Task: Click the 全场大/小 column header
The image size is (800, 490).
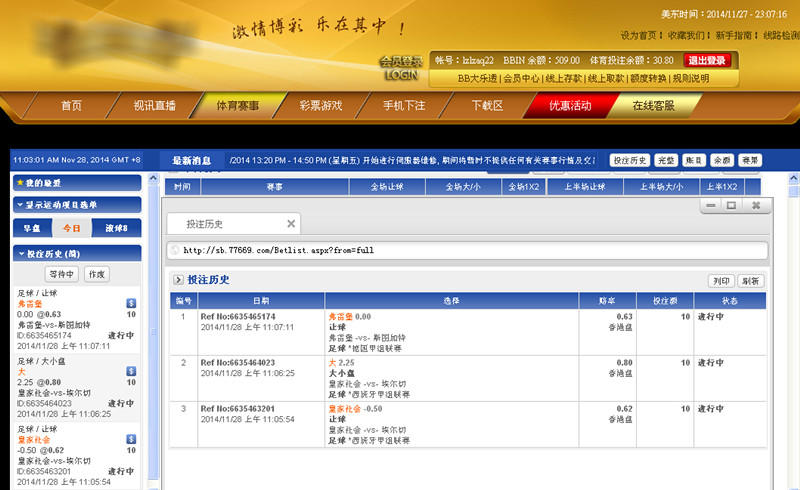Action: [463, 187]
